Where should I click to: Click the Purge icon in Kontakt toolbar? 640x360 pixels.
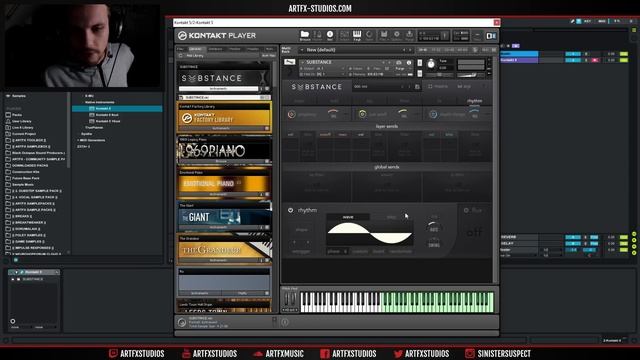coord(409,36)
